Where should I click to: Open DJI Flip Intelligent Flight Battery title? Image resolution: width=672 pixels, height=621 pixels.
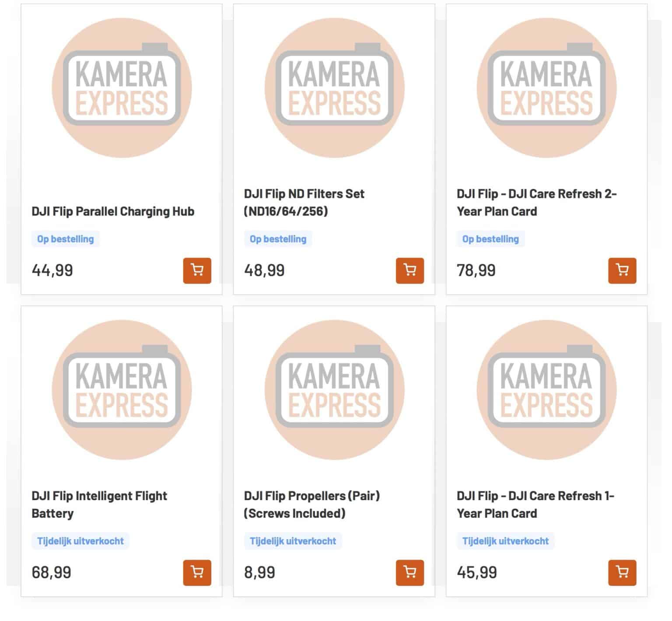pyautogui.click(x=99, y=505)
